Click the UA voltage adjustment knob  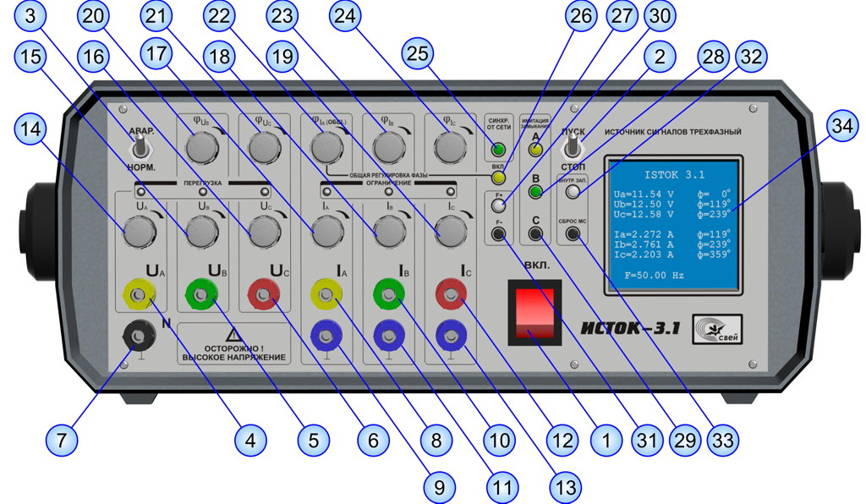pos(139,229)
